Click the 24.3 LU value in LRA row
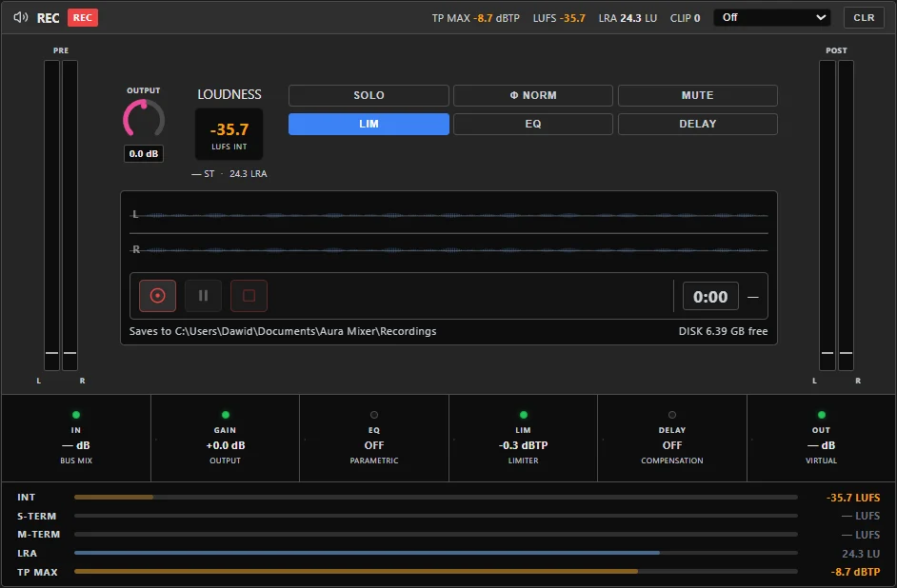The height and width of the screenshot is (588, 897). pos(861,554)
